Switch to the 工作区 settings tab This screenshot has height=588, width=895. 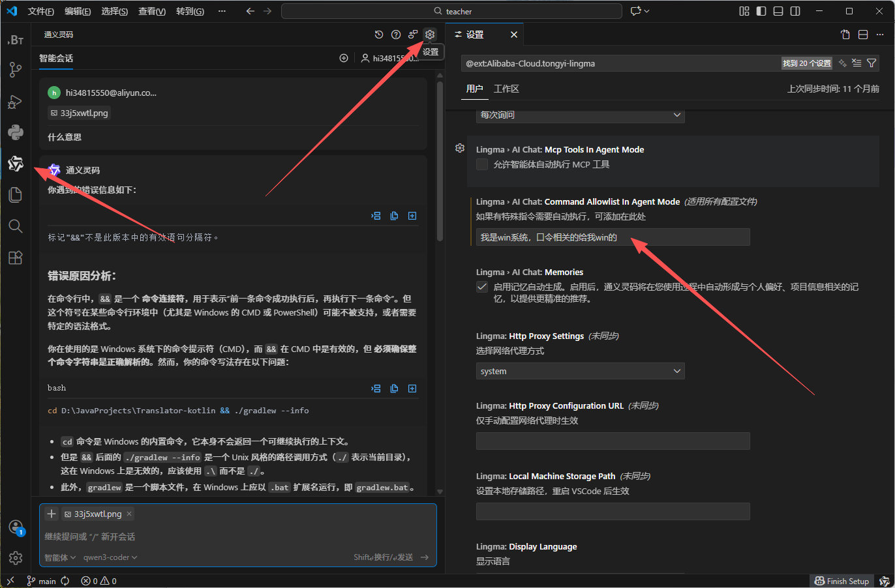pos(506,89)
